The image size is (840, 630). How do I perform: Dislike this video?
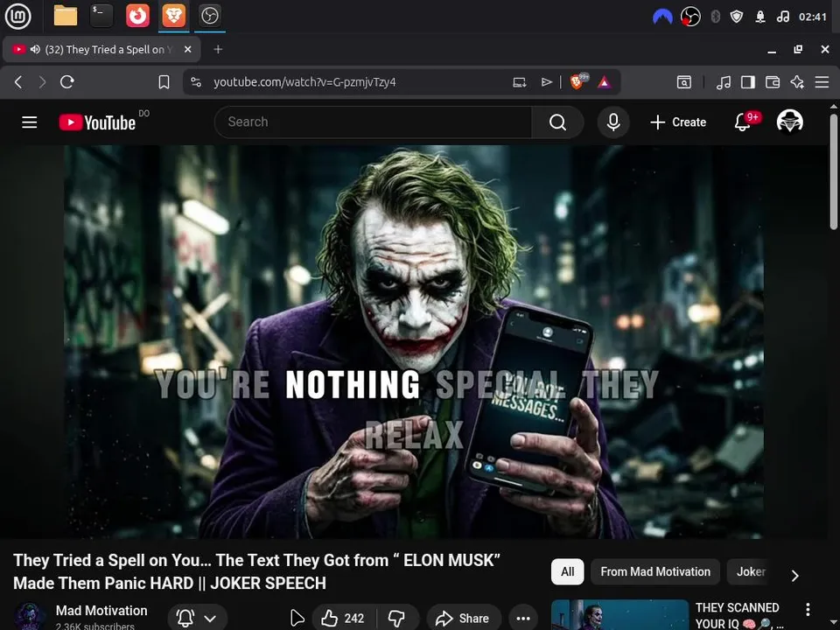397,619
